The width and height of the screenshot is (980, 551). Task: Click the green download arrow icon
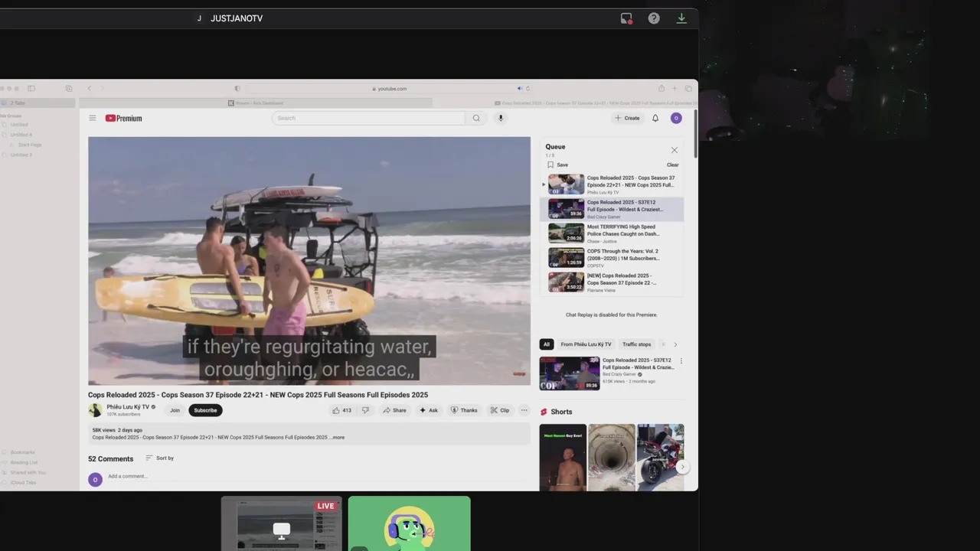coord(681,18)
